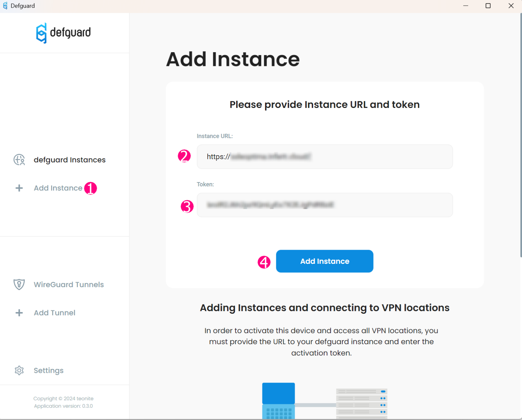Image resolution: width=522 pixels, height=420 pixels.
Task: Close the Defguard window
Action: (x=511, y=6)
